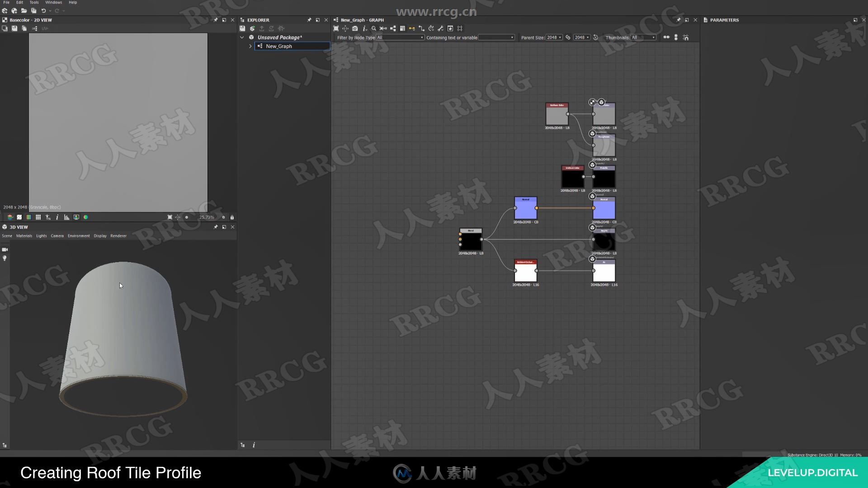Expand the New_Graph tree item

[x=250, y=46]
